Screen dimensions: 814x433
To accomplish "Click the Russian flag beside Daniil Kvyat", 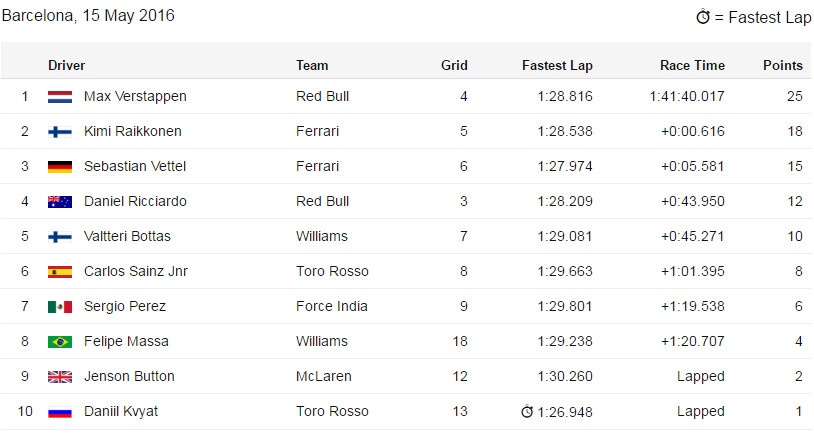I will coord(59,412).
